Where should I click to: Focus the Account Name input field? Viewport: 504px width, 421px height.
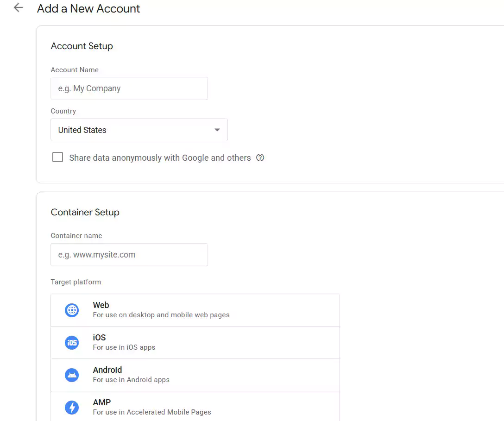(129, 88)
